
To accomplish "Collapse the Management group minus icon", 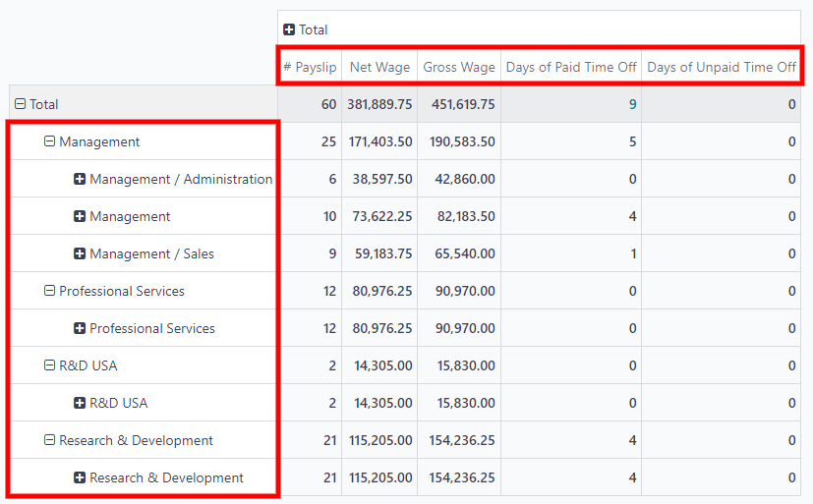I will pos(49,141).
